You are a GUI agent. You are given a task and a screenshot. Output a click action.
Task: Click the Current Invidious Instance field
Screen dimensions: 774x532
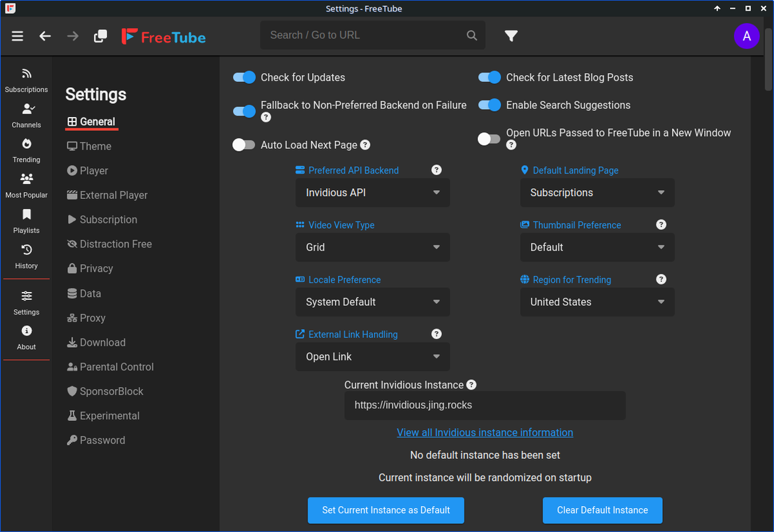[484, 405]
